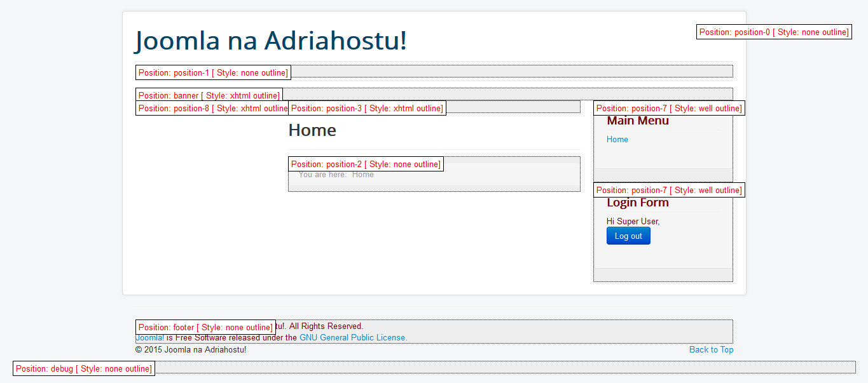Viewport: 868px width, 383px height.
Task: Open the Joomla na Adriahostu! site title
Action: pyautogui.click(x=271, y=41)
